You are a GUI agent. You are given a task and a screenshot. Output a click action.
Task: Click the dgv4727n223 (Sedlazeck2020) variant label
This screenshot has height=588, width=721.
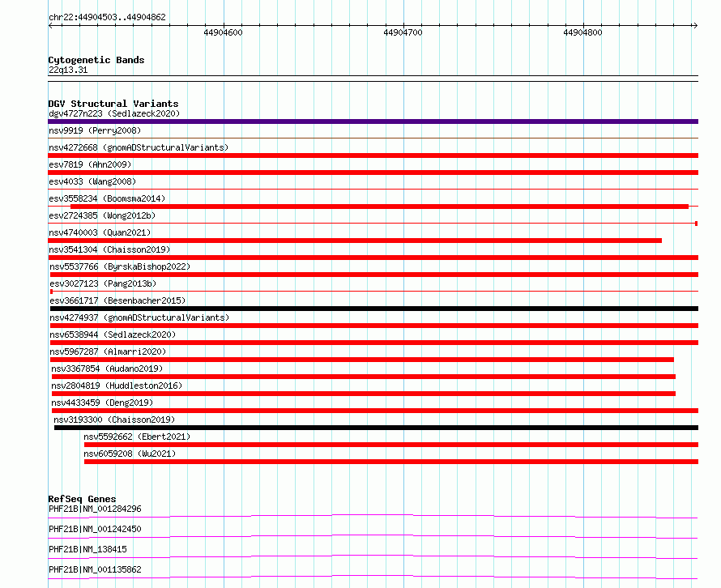pyautogui.click(x=114, y=113)
